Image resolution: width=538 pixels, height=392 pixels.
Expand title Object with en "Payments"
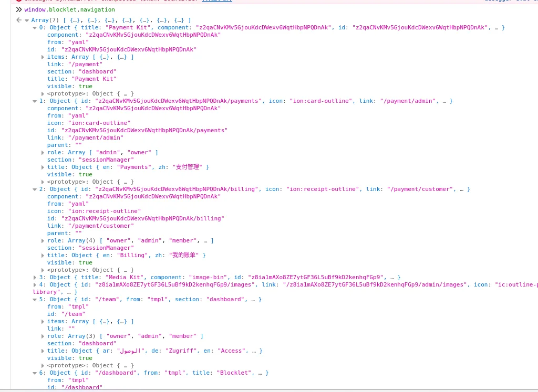click(x=43, y=167)
